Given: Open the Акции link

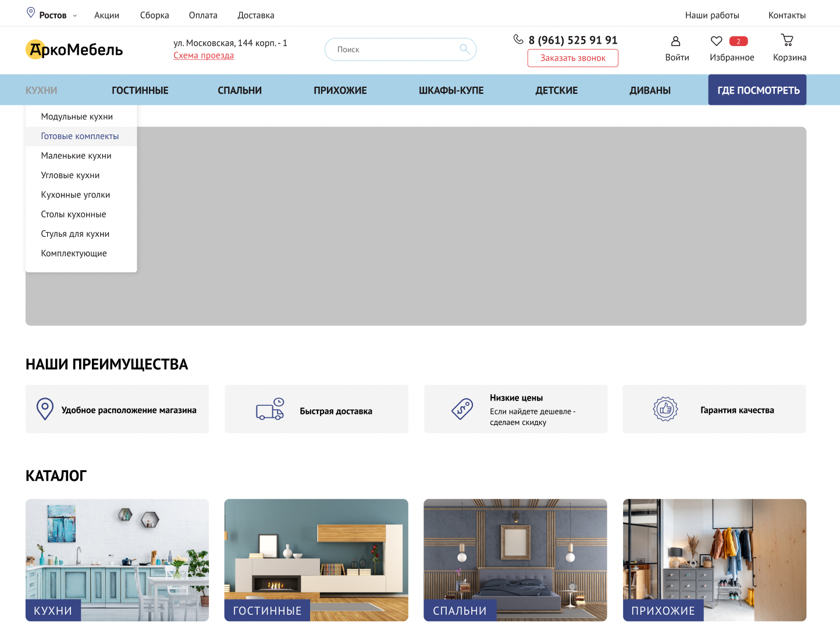Looking at the screenshot, I should (107, 15).
